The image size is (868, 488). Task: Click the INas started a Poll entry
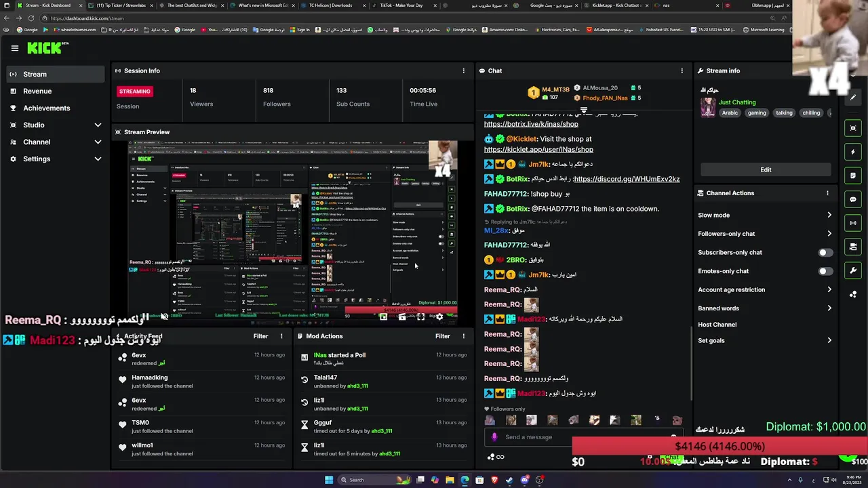(384, 359)
